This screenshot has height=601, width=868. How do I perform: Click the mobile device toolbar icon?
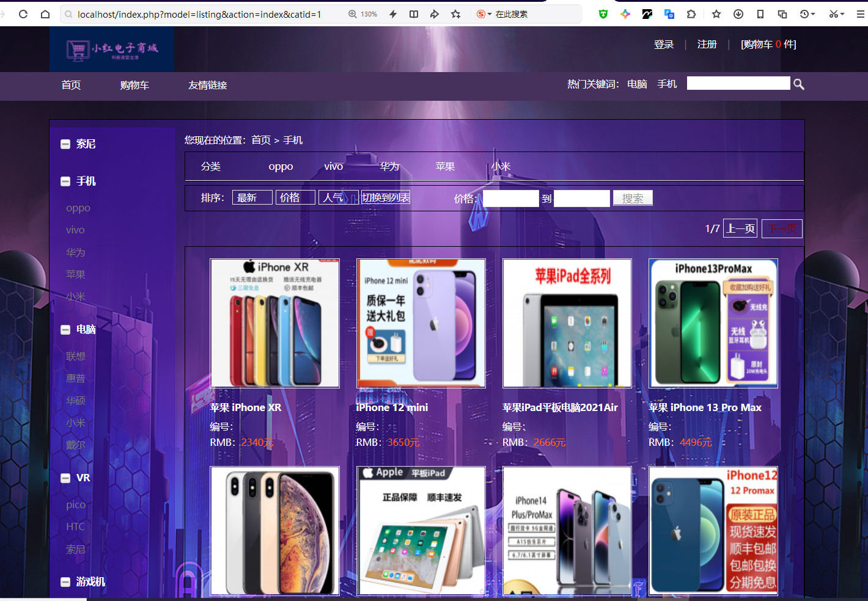(x=760, y=14)
